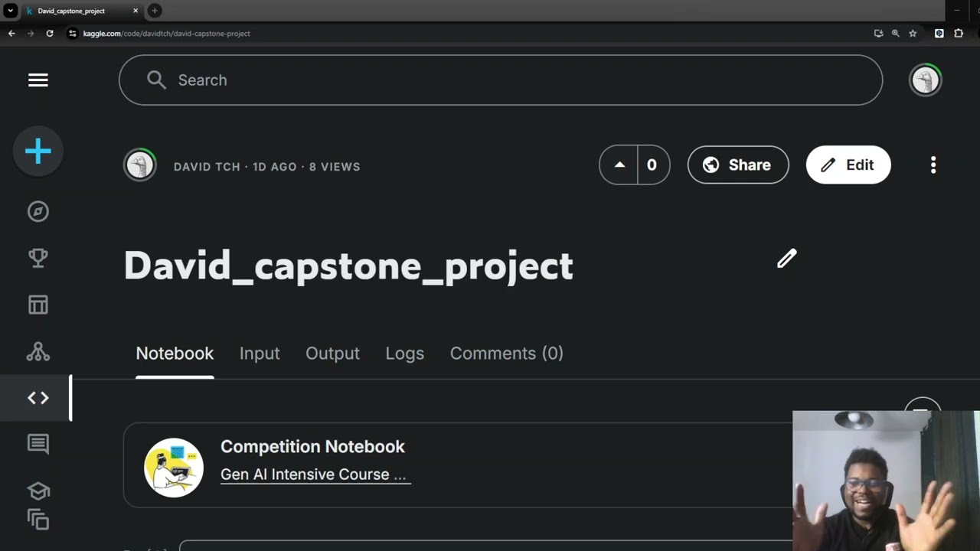Open Code brackets icon in sidebar

pos(38,398)
